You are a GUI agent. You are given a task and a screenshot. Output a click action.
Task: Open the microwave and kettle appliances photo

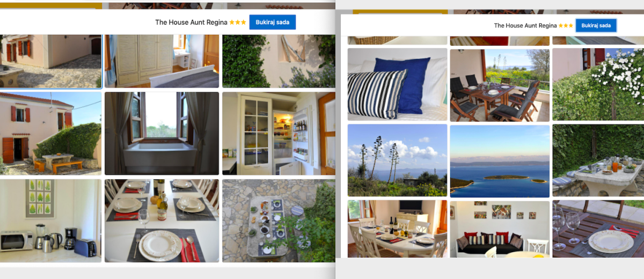coord(50,221)
